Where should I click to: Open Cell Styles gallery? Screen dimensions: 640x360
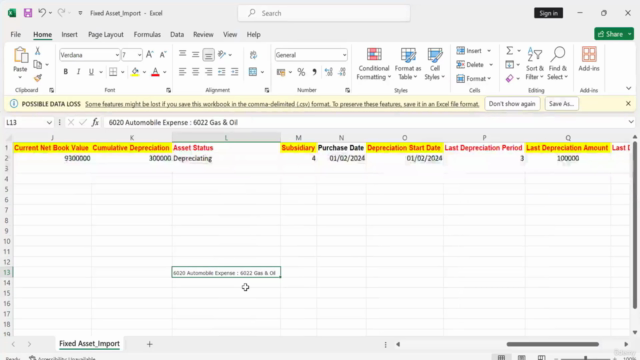point(435,64)
